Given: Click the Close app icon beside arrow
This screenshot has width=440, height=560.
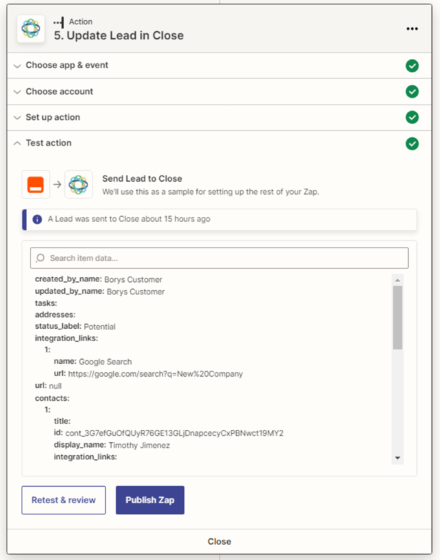Looking at the screenshot, I should point(79,185).
